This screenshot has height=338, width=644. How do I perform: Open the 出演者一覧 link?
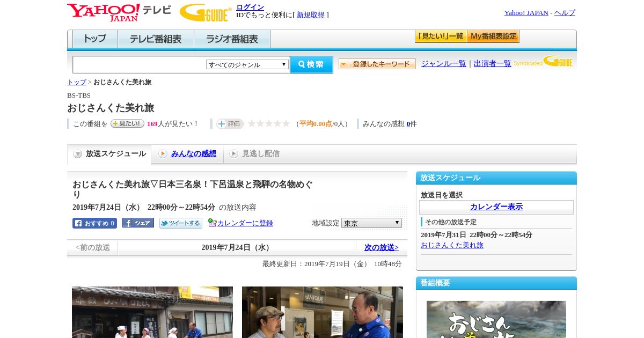(493, 63)
